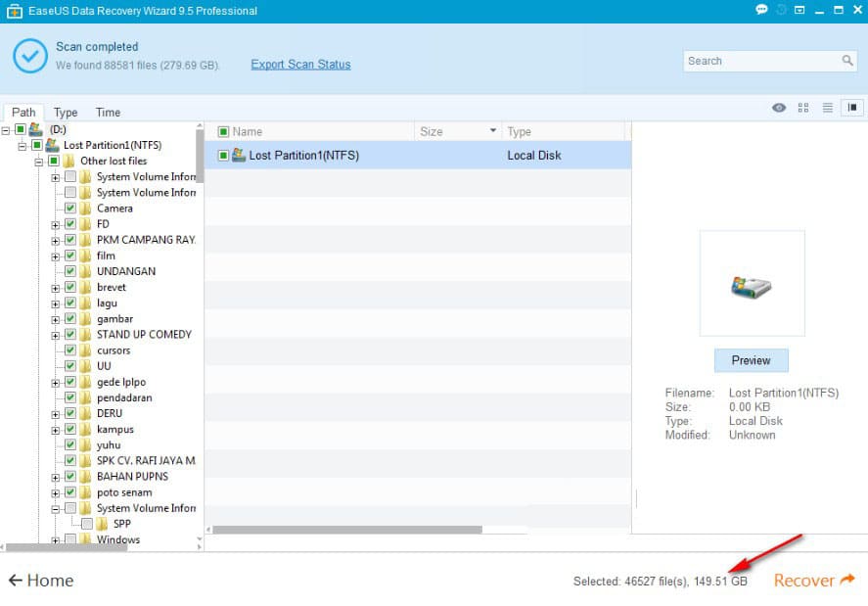This screenshot has width=868, height=606.
Task: Open the Size column sort dropdown arrow
Action: [492, 131]
